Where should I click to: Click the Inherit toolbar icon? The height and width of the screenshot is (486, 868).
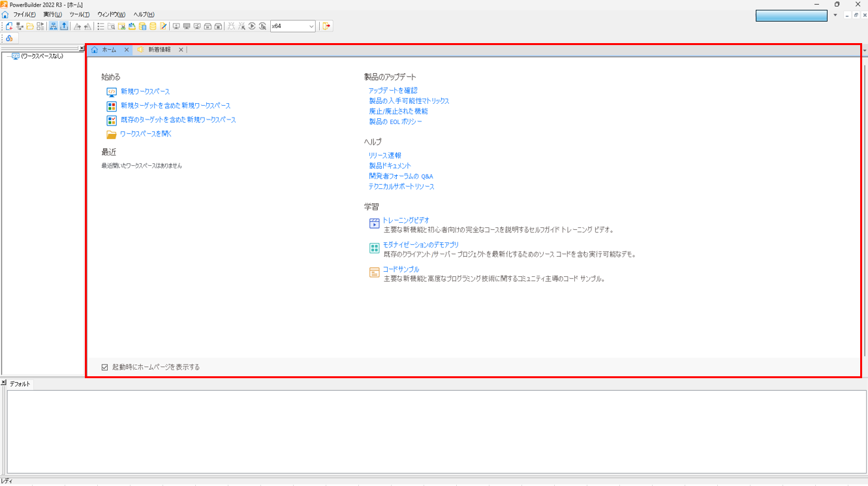pos(20,26)
